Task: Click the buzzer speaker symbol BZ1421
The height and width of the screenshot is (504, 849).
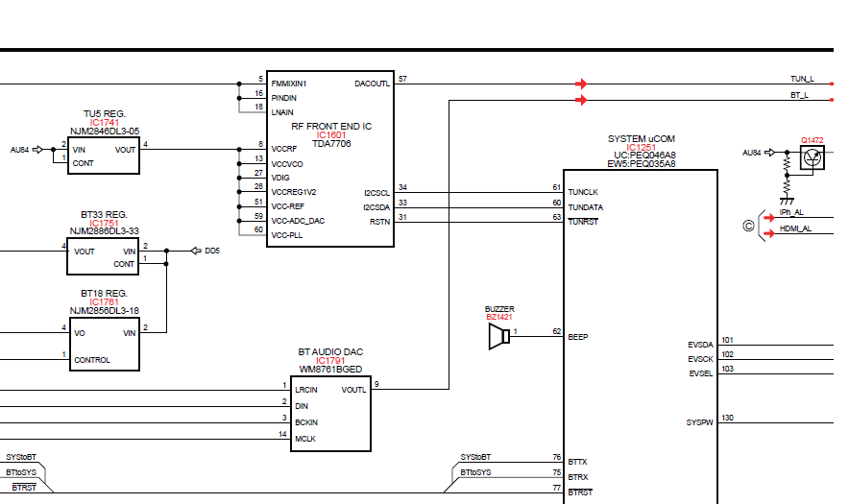Action: (498, 336)
